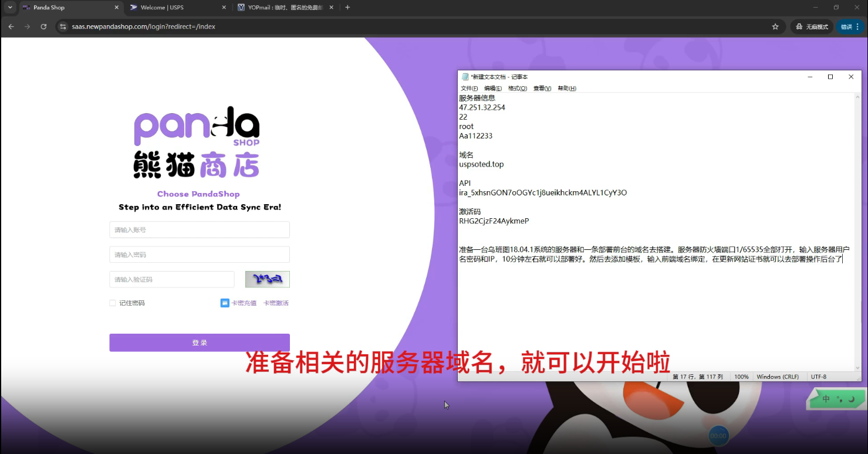This screenshot has height=454, width=868.
Task: Click the 域名 heading line in Notepad
Action: click(466, 155)
